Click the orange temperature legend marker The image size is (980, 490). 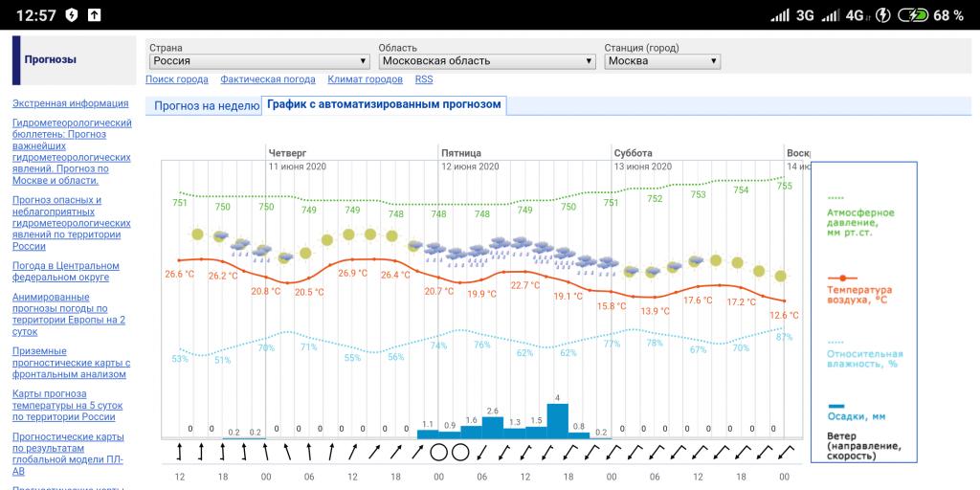tap(843, 278)
